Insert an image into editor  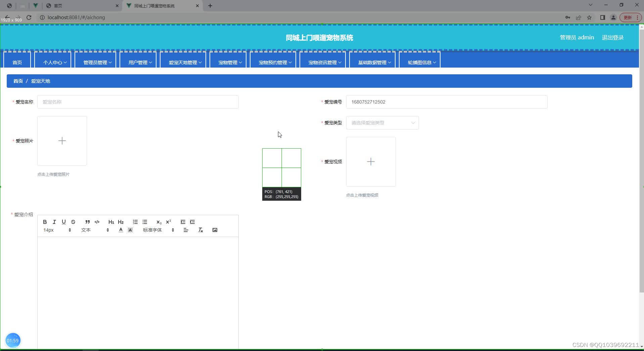pos(215,230)
